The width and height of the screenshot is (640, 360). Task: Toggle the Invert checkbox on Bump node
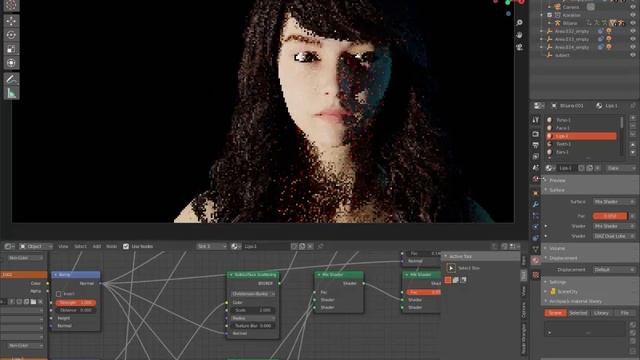tap(58, 294)
